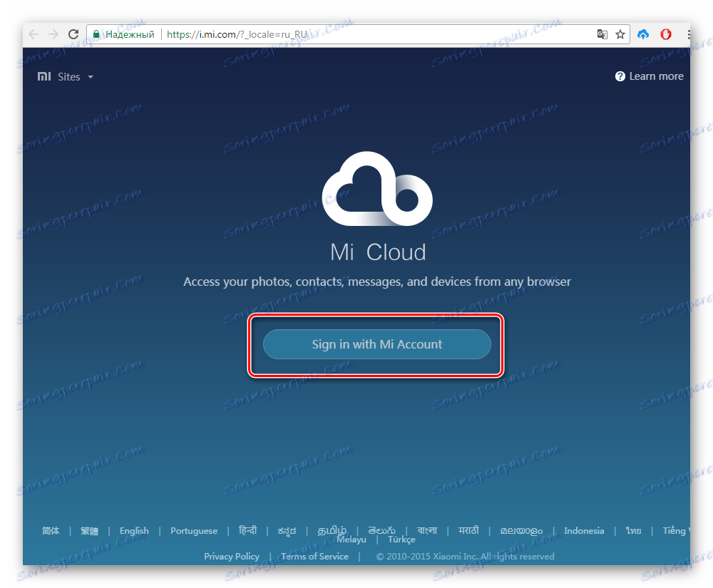The height and width of the screenshot is (588, 713).
Task: Switch language to Malayalam മലയാളം
Action: click(x=521, y=531)
